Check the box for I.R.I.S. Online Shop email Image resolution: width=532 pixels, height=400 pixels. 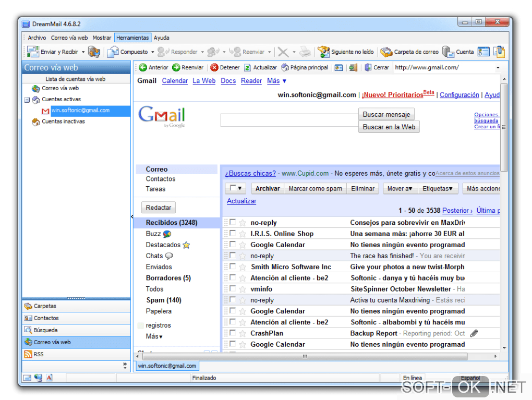point(233,233)
